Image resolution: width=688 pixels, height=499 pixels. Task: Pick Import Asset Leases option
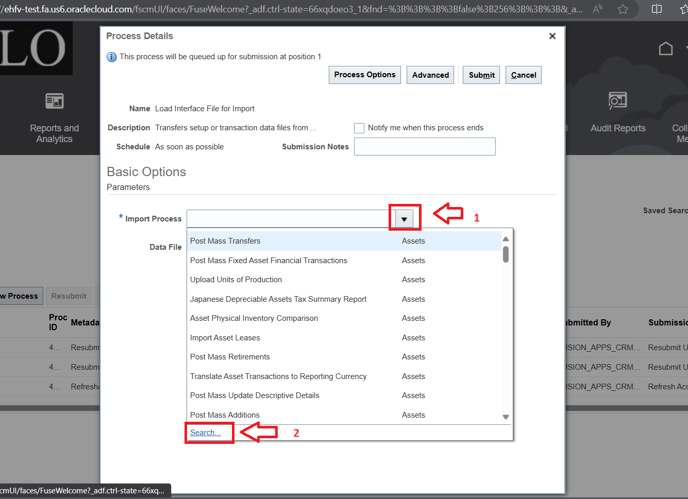coord(344,337)
